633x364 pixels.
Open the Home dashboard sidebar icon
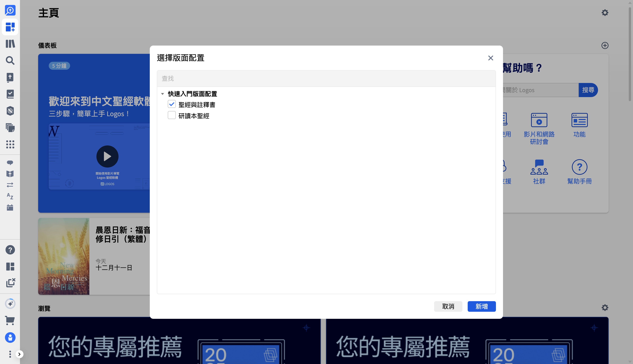pyautogui.click(x=10, y=27)
